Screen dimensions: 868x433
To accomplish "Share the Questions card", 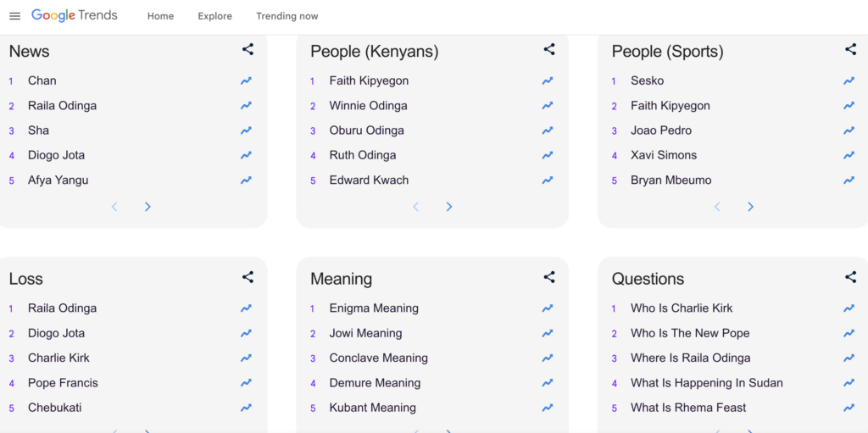I will point(850,277).
